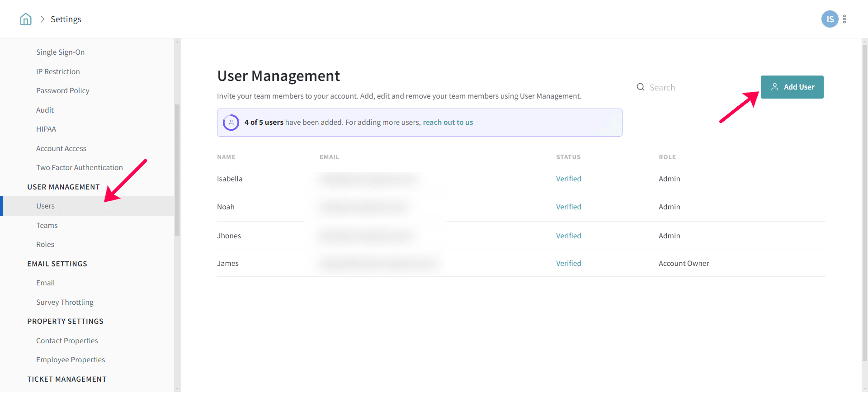
Task: Click Verified status for James
Action: click(x=568, y=263)
